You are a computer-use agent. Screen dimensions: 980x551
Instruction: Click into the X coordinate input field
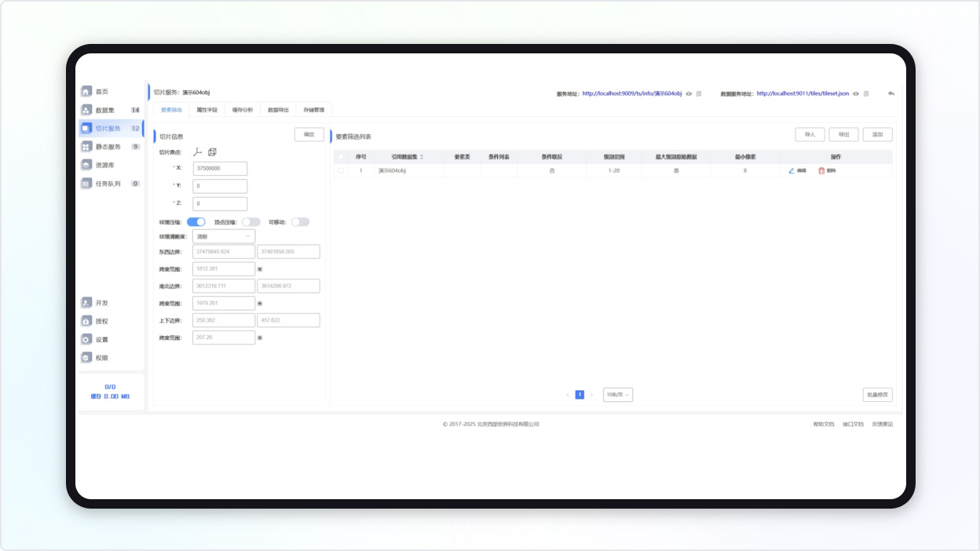[x=220, y=169]
